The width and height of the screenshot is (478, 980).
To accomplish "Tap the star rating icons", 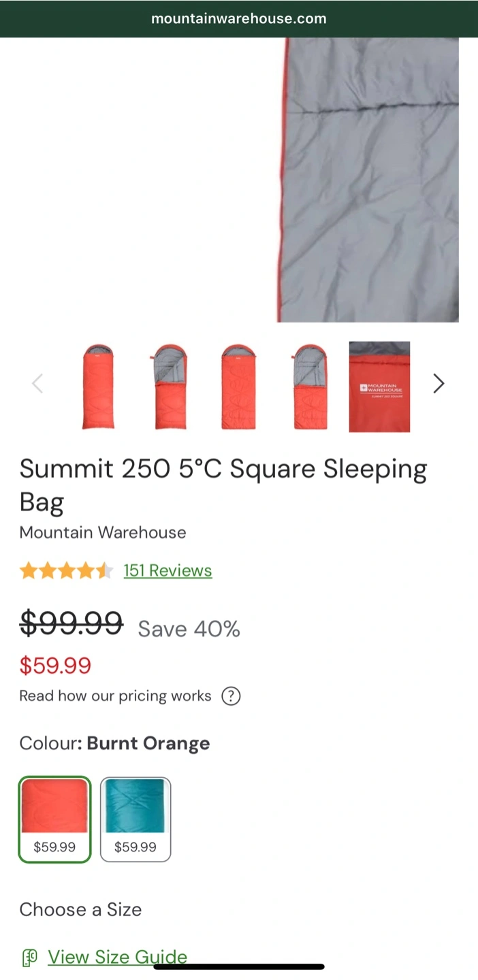I will point(66,570).
